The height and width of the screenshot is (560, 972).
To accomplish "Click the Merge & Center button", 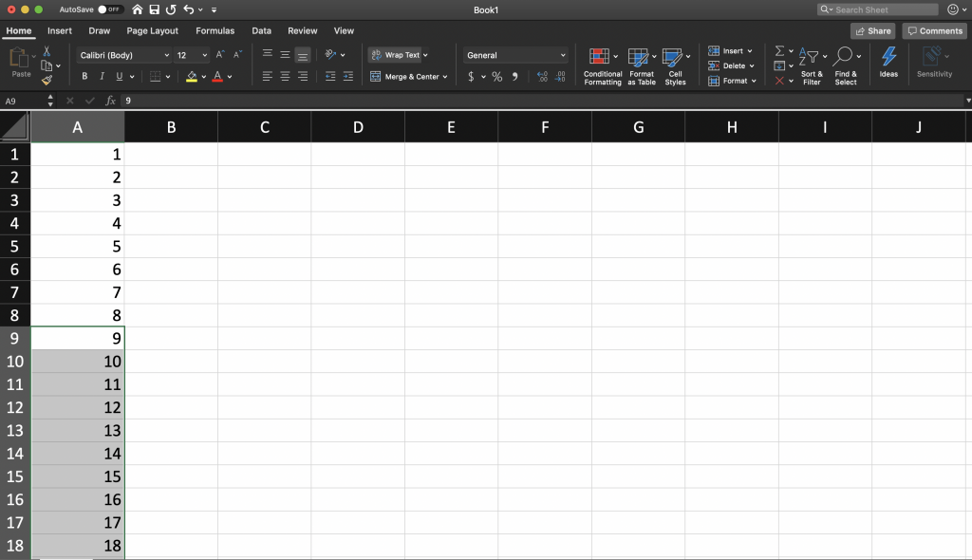I will 408,76.
